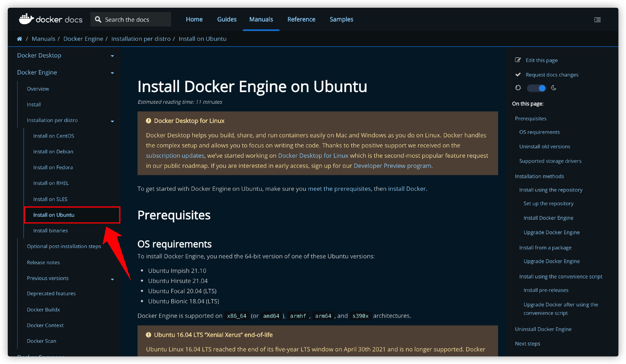Open the Samples tab
Viewport: 626px width, 364px height.
click(x=341, y=19)
